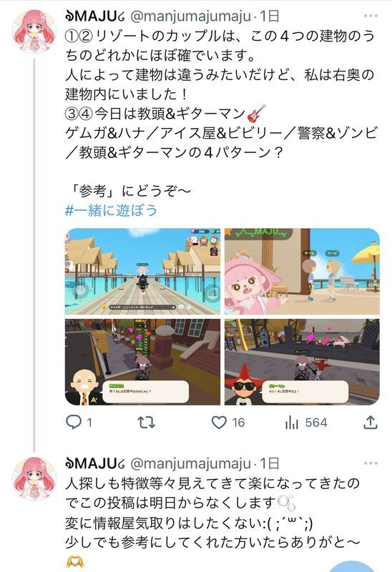
Task: Tap the share icon on first tweet
Action: click(370, 422)
